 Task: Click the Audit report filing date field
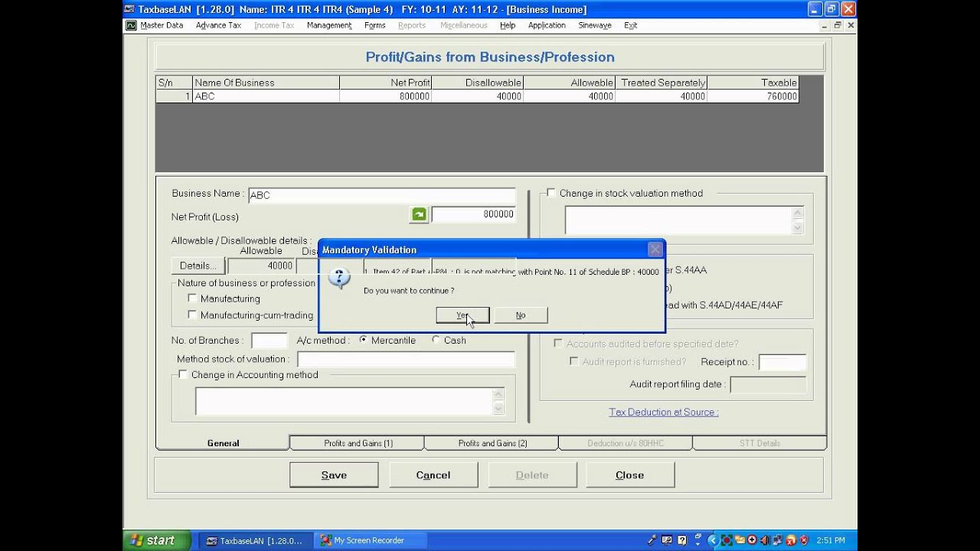(x=768, y=384)
